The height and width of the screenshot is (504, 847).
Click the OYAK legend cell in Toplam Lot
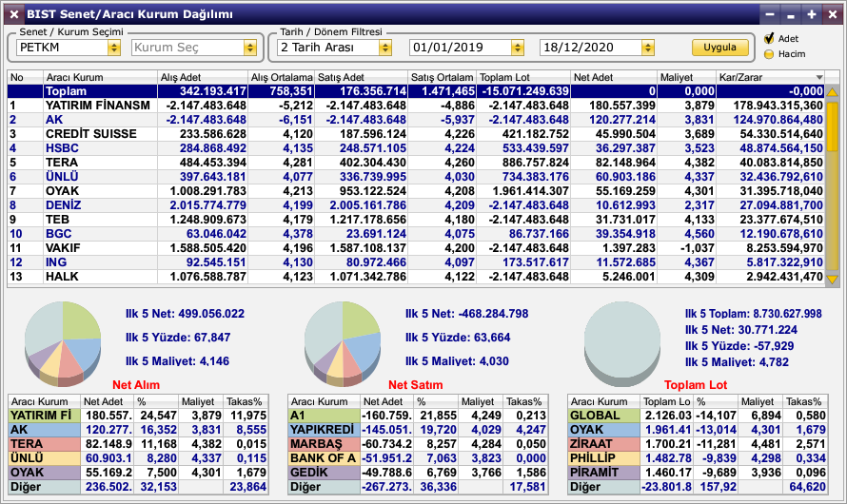[604, 430]
